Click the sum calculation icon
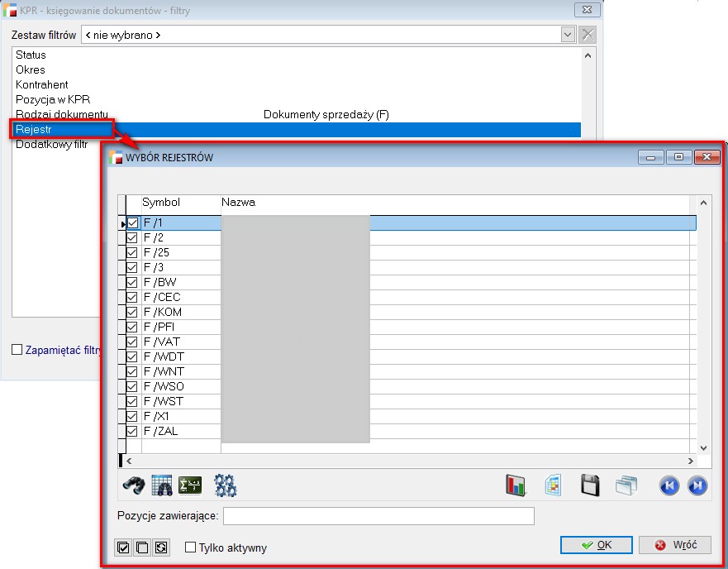728x569 pixels. coord(190,485)
